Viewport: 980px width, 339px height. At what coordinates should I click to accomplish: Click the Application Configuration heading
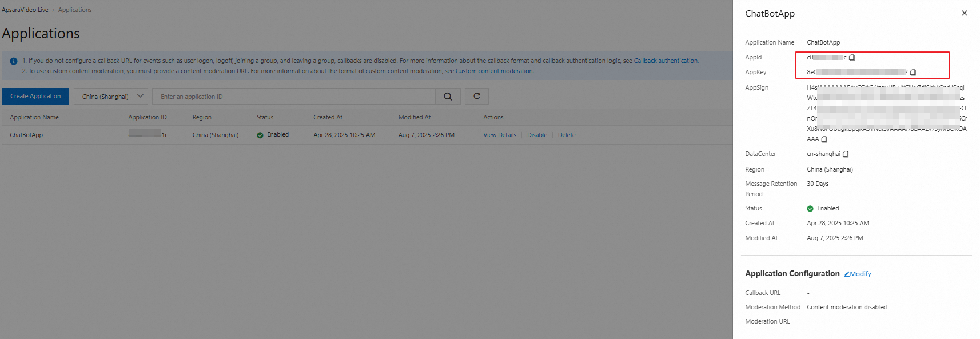pos(792,274)
